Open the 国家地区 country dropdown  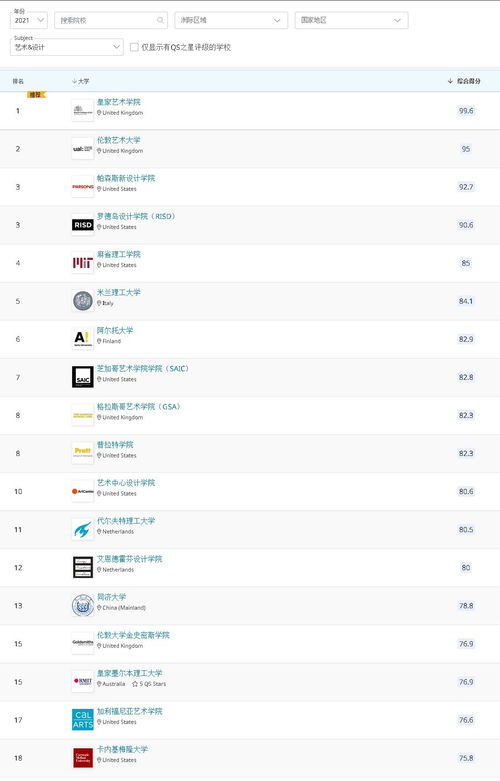coord(352,20)
